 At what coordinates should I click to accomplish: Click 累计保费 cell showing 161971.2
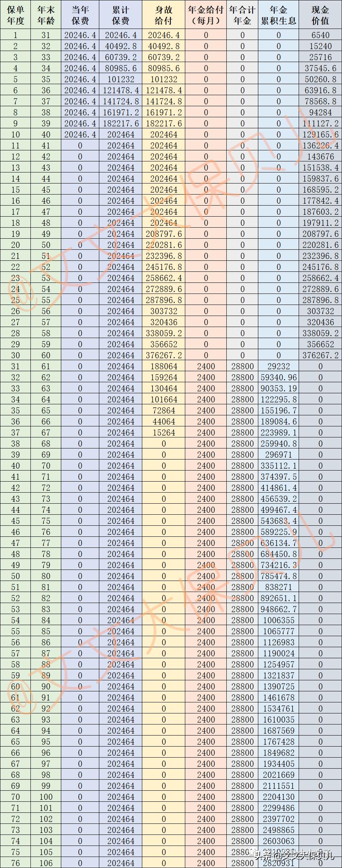[121, 112]
